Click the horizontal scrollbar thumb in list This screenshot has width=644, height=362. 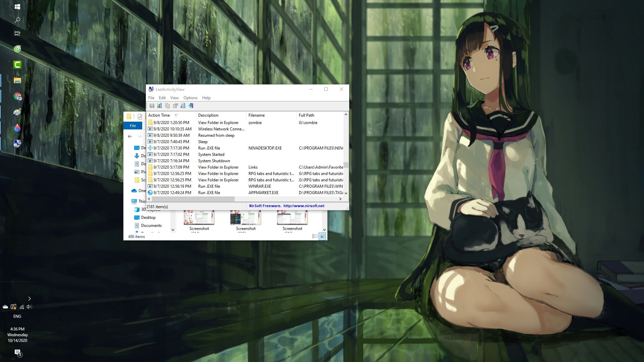point(193,199)
